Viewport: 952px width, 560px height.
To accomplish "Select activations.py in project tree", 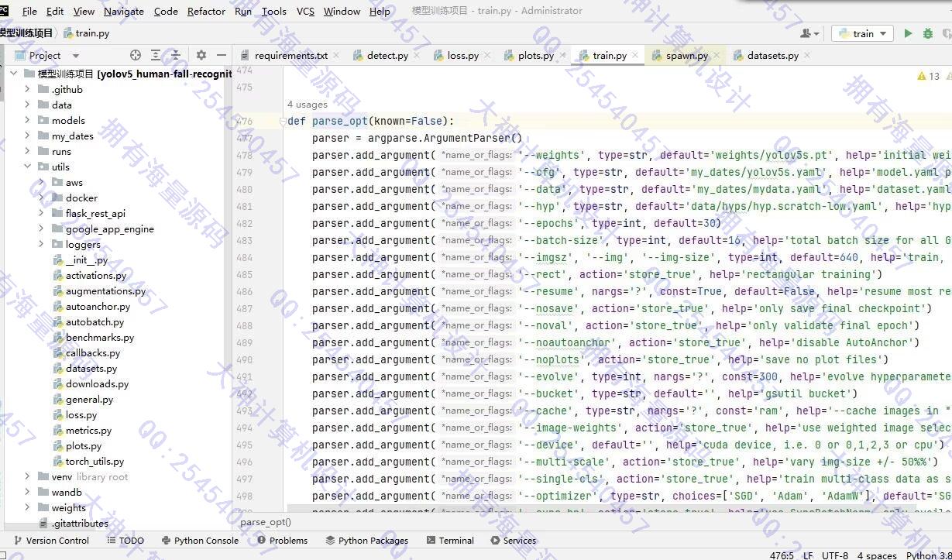I will pos(95,275).
